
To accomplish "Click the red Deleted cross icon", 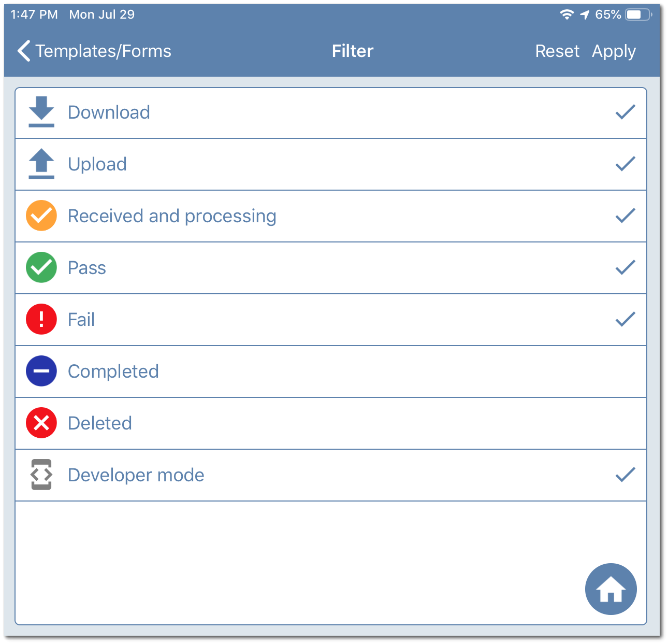I will (x=41, y=423).
